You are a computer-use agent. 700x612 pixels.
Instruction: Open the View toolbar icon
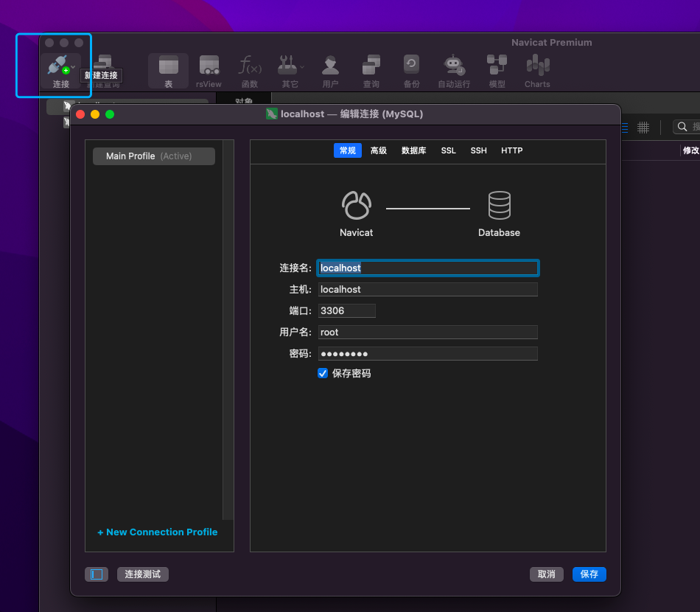[209, 65]
